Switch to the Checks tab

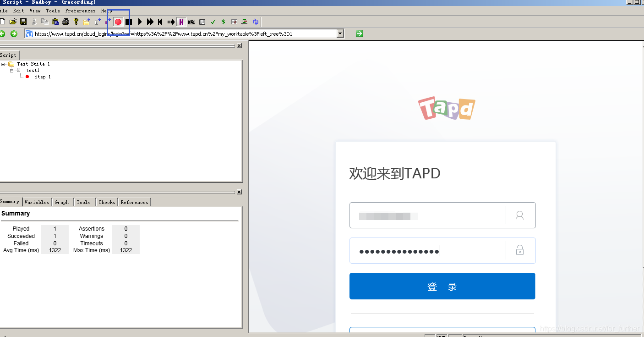106,202
